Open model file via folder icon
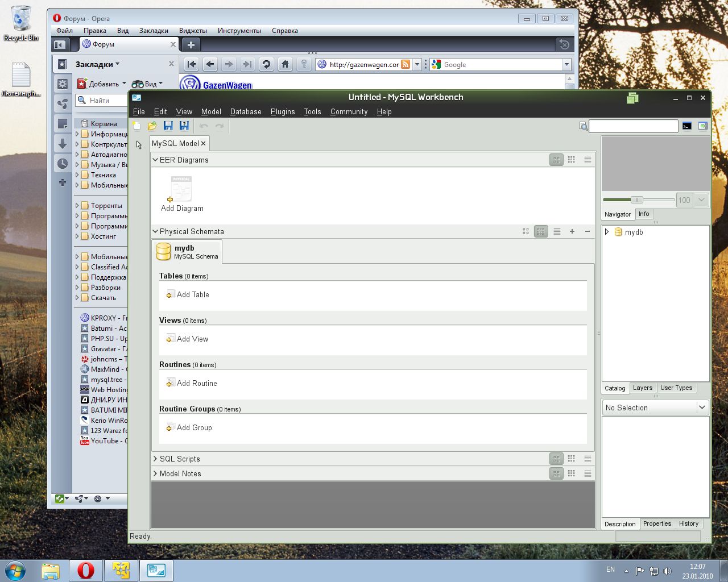The height and width of the screenshot is (582, 728). pos(152,126)
